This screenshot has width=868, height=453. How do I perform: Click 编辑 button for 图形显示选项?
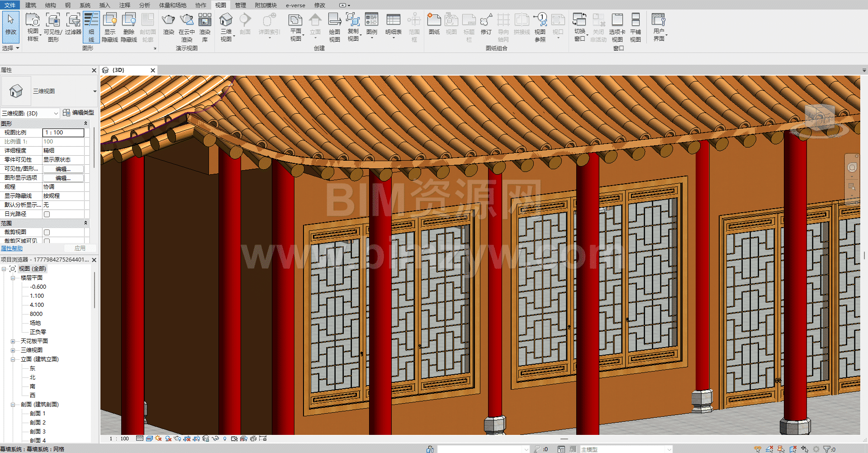point(63,178)
